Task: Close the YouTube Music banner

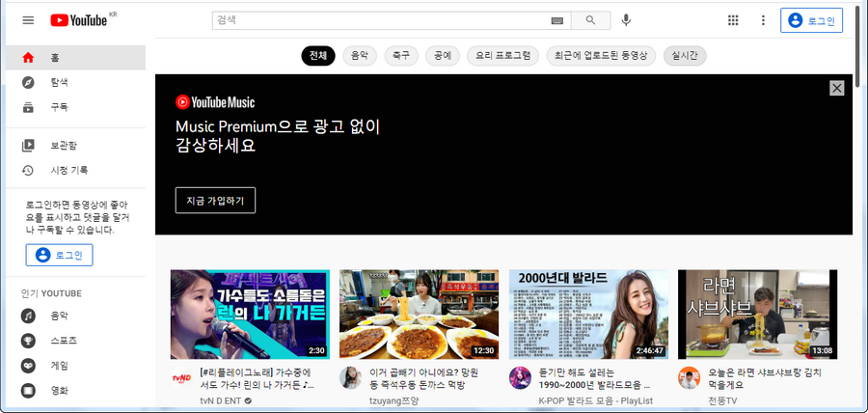Action: 837,88
